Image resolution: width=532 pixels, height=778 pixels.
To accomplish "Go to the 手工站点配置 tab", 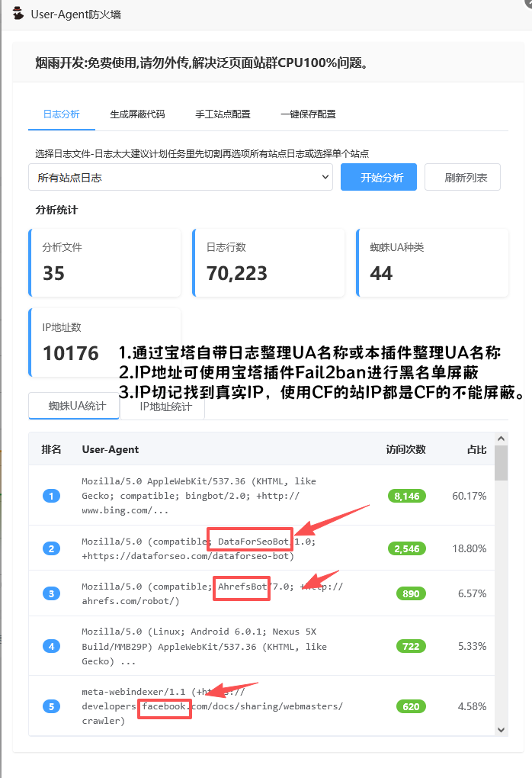I will click(223, 114).
